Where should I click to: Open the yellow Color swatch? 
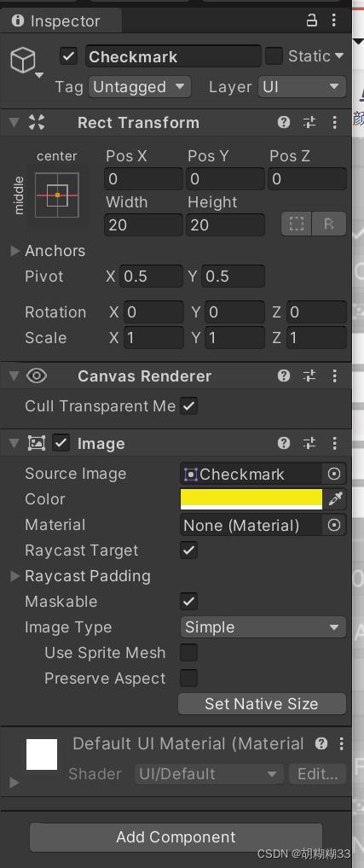[251, 499]
